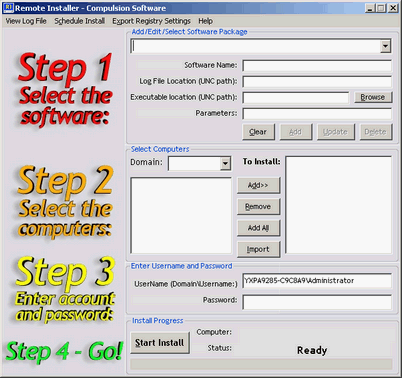Click the Parameters input field

point(317,113)
